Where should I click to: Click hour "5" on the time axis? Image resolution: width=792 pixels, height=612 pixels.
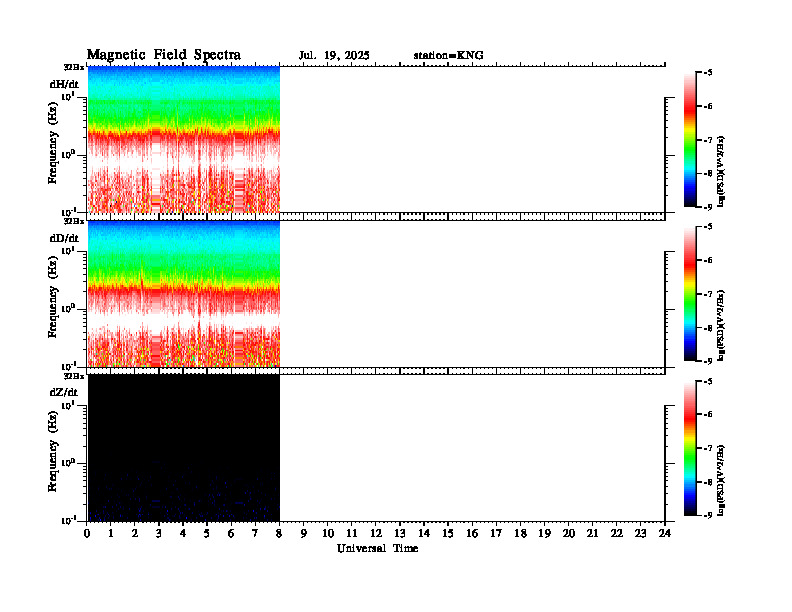[x=207, y=534]
